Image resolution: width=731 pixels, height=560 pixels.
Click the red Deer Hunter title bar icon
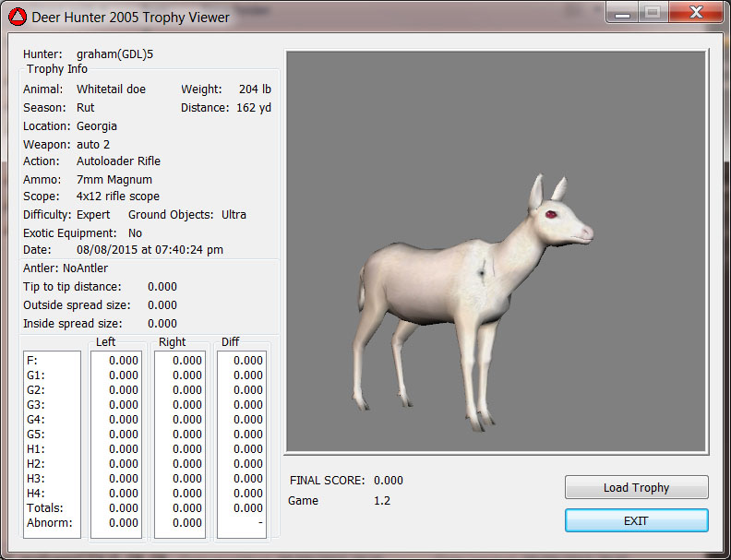(17, 17)
